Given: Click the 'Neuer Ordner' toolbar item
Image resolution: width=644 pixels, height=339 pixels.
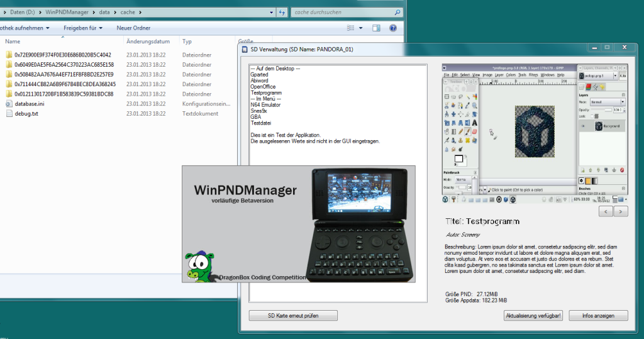Looking at the screenshot, I should point(133,28).
